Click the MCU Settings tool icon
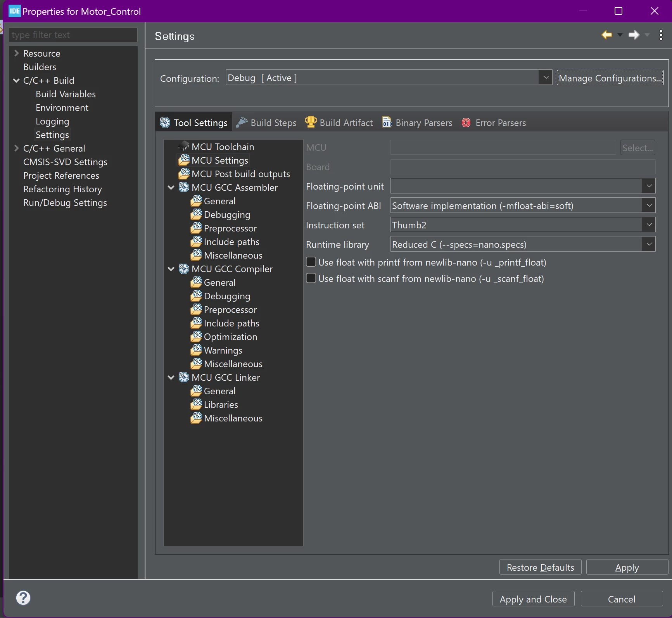This screenshot has width=672, height=618. (183, 160)
